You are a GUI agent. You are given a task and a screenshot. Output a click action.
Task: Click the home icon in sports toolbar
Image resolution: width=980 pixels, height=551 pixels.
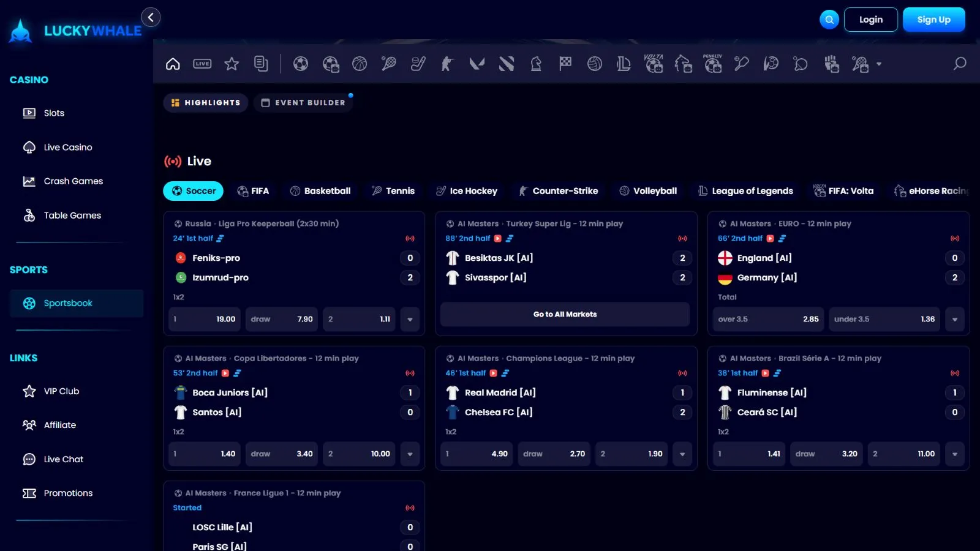pos(173,64)
